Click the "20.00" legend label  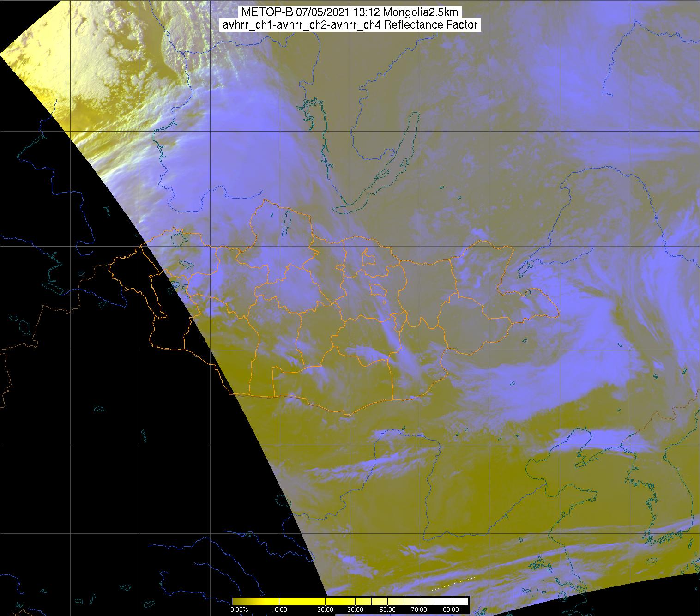[325, 610]
